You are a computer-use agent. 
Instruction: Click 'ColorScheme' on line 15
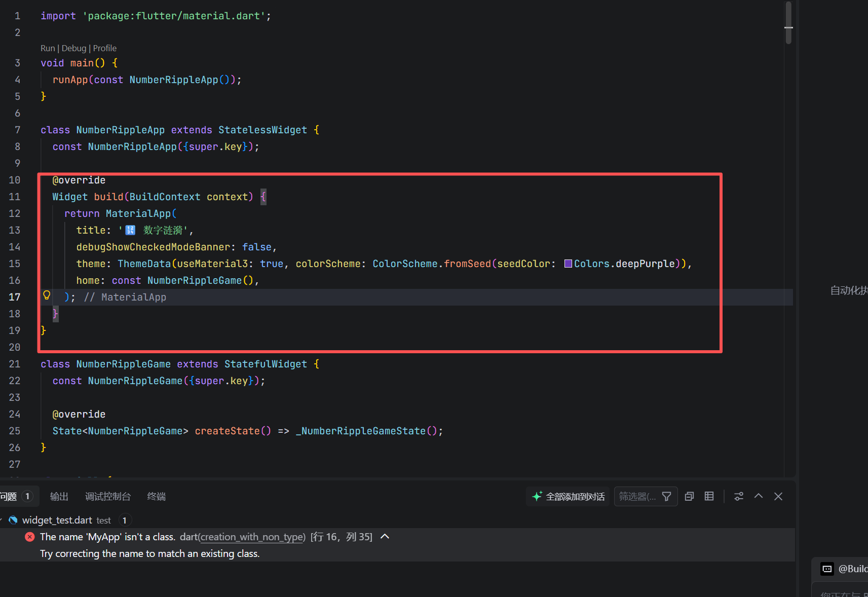(405, 264)
